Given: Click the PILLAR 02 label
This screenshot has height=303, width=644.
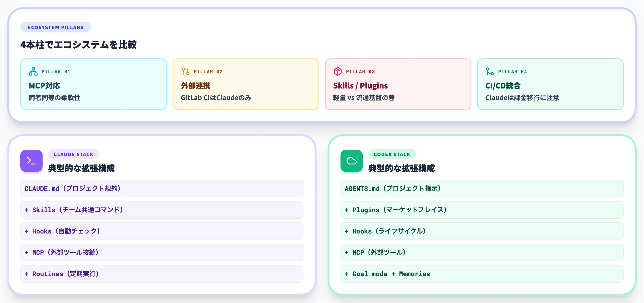Looking at the screenshot, I should (x=208, y=72).
